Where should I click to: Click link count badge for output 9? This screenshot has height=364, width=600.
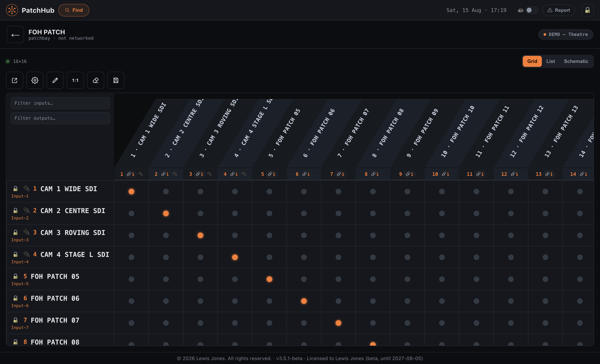409,174
